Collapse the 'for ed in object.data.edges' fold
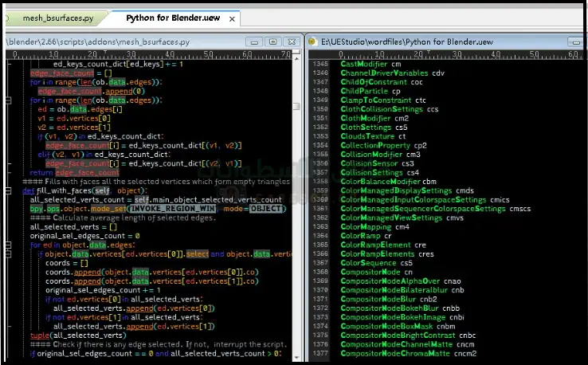 (8, 245)
